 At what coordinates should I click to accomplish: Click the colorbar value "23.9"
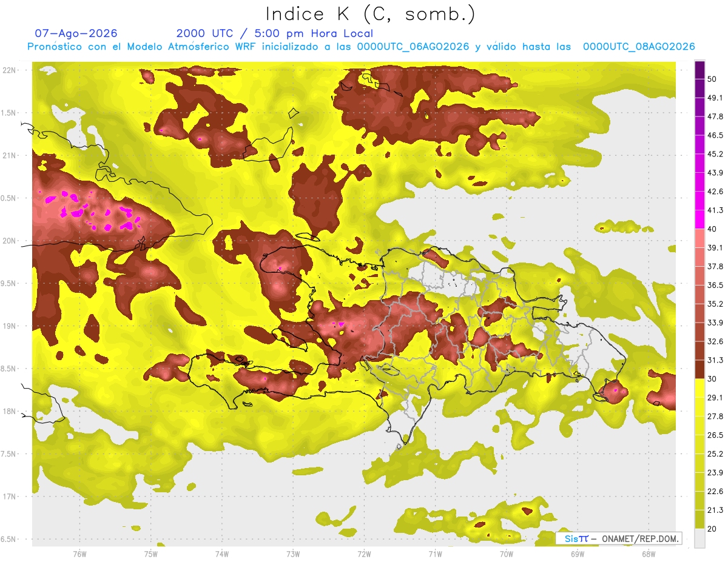(715, 473)
